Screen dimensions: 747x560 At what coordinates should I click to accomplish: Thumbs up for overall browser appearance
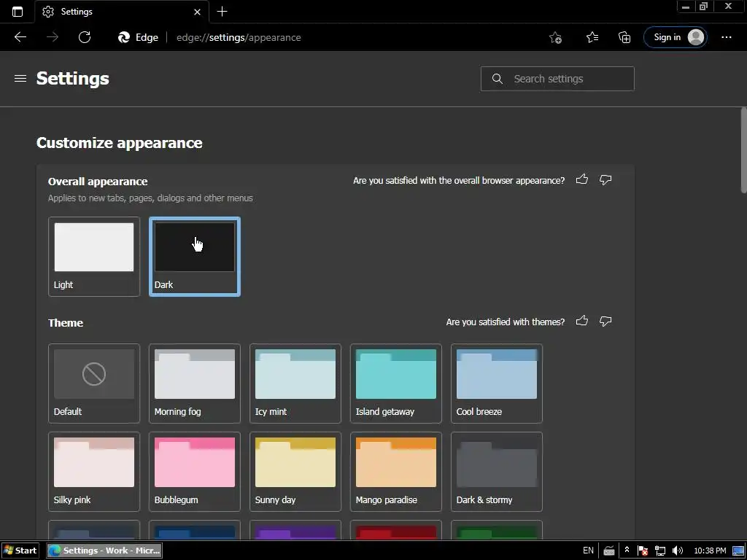(x=581, y=179)
